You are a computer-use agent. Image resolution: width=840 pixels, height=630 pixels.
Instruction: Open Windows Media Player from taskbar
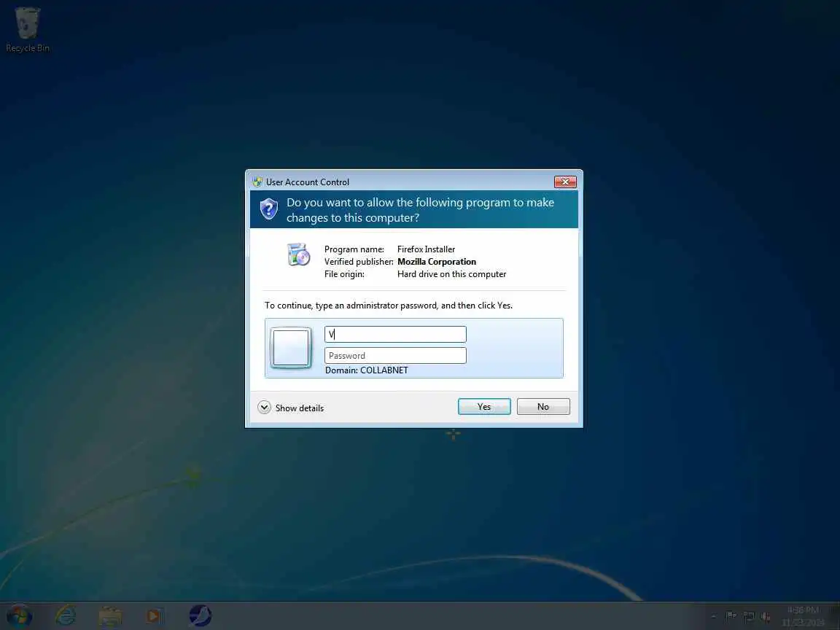155,616
